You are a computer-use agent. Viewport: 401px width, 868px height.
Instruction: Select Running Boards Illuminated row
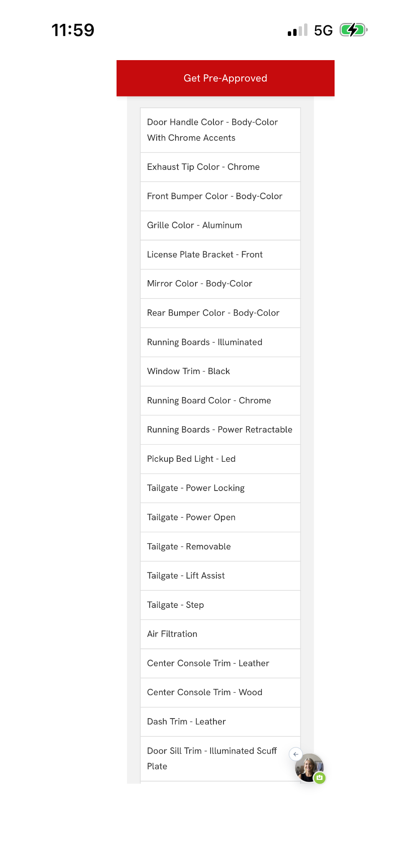pos(220,342)
